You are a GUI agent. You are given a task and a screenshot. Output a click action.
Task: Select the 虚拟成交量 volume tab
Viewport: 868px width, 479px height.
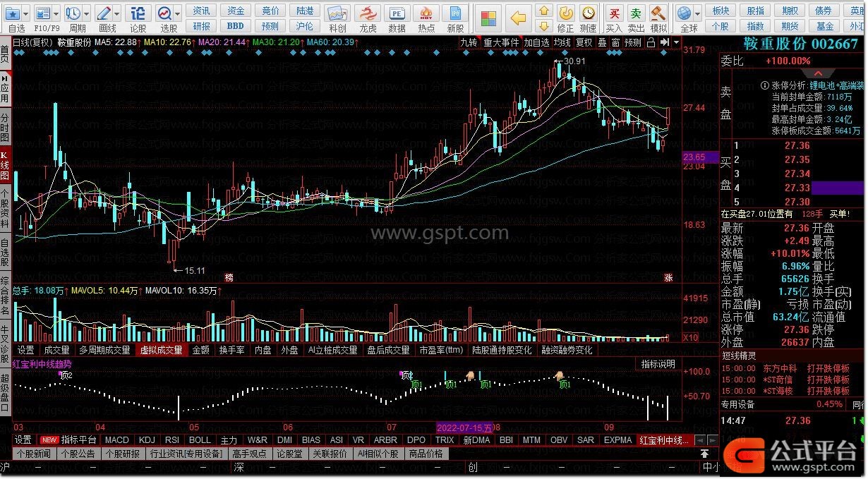click(161, 350)
